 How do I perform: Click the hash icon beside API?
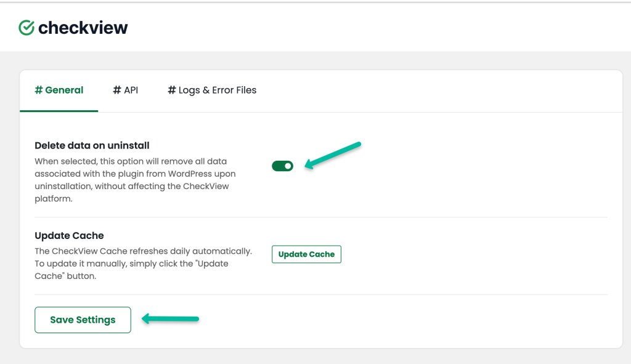tap(116, 90)
